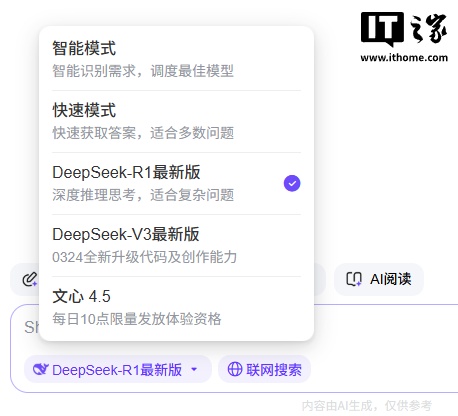Click the purple checkmark beside DeepSeek-R1
The height and width of the screenshot is (416, 458).
[292, 183]
